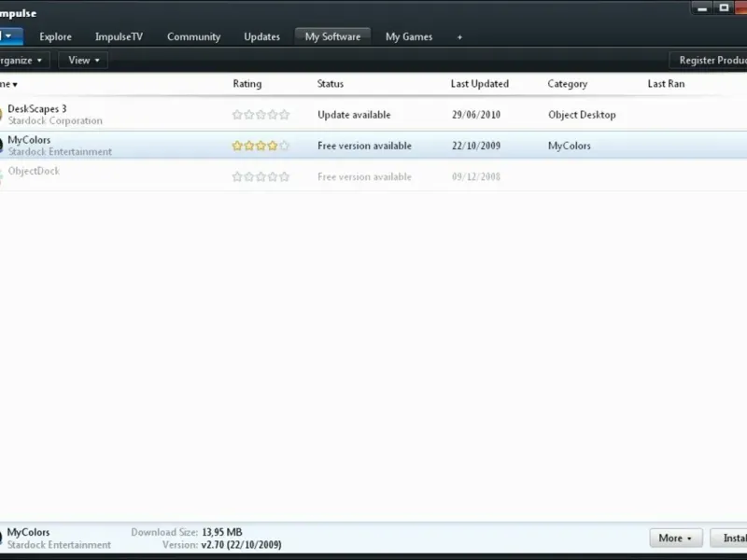The height and width of the screenshot is (560, 747).
Task: Set the MyColors rating to one star
Action: 237,146
